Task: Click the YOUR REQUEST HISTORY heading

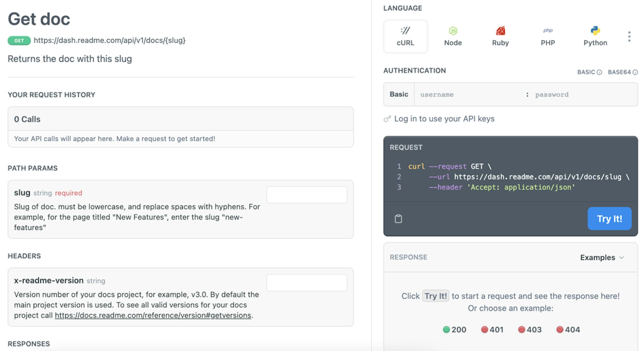Action: 51,95
